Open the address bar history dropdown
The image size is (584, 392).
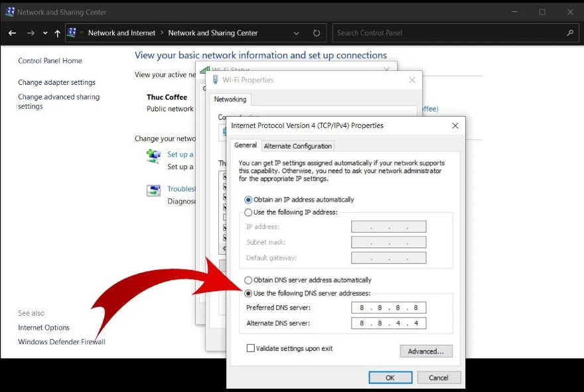tap(296, 33)
